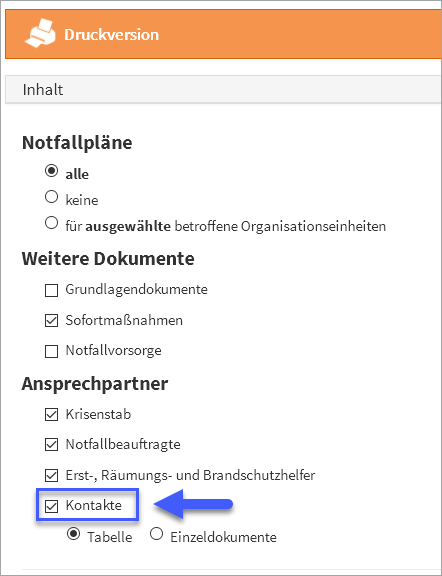442x576 pixels.
Task: Uncheck the Sofortmaßnahmen checkbox
Action: [x=51, y=321]
